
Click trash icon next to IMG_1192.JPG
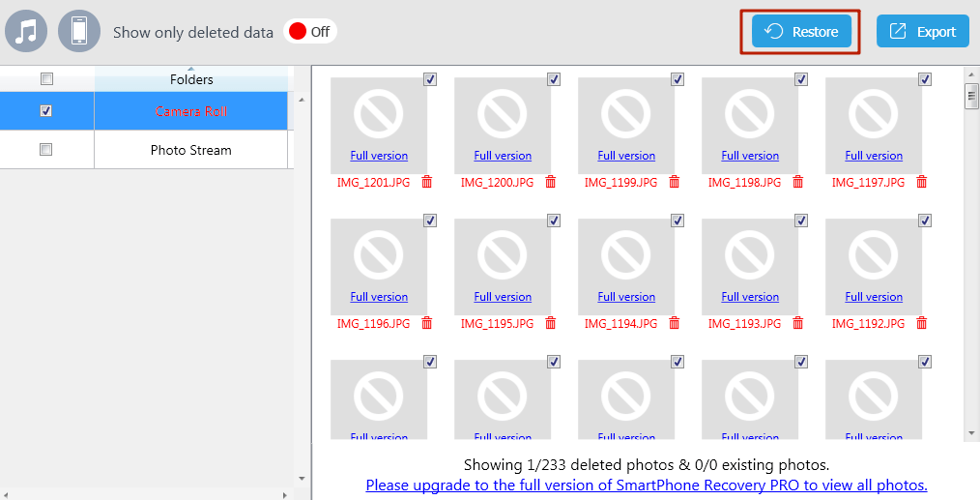click(922, 323)
